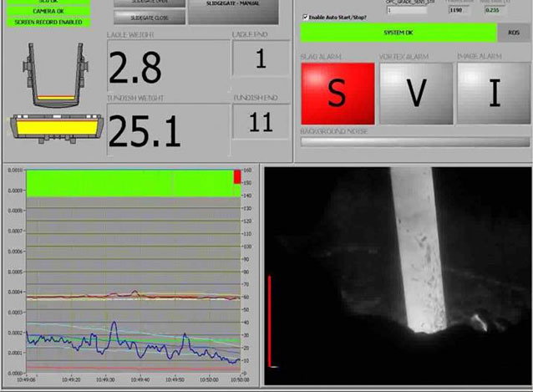Click the ladle shroud in the camera image
The image size is (533, 392).
click(418, 250)
